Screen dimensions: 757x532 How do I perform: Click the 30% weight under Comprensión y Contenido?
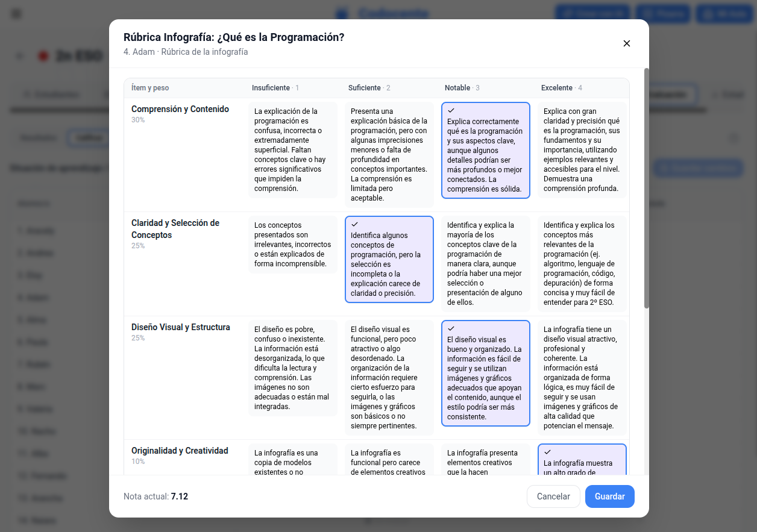point(138,120)
